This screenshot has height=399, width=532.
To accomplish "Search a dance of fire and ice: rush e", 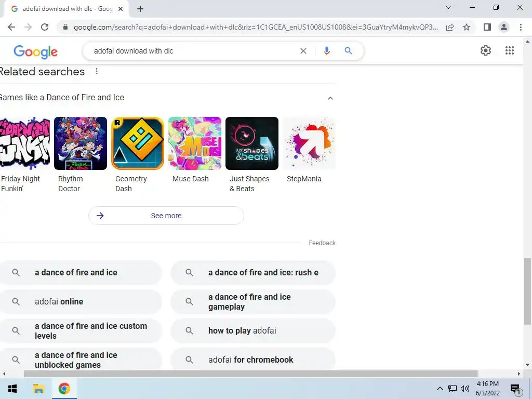I will [253, 272].
